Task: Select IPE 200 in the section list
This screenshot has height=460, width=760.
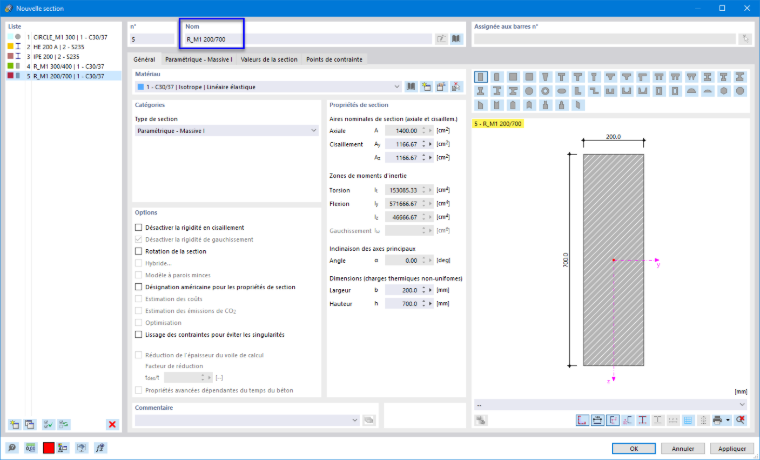Action: tap(64, 56)
